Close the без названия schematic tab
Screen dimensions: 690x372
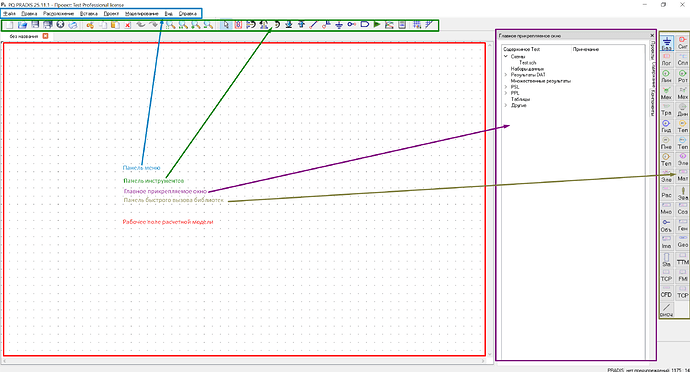click(x=45, y=36)
